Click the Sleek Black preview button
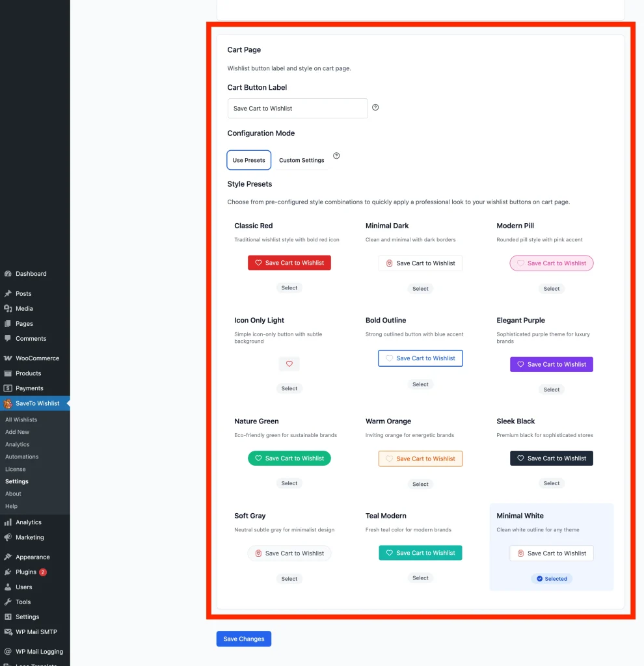The image size is (644, 666). [x=552, y=459]
